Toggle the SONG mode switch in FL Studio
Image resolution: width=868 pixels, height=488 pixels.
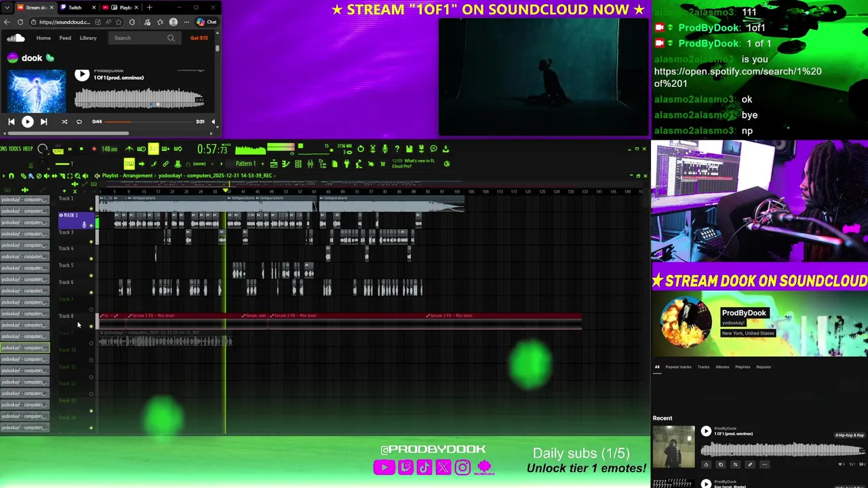(x=58, y=151)
